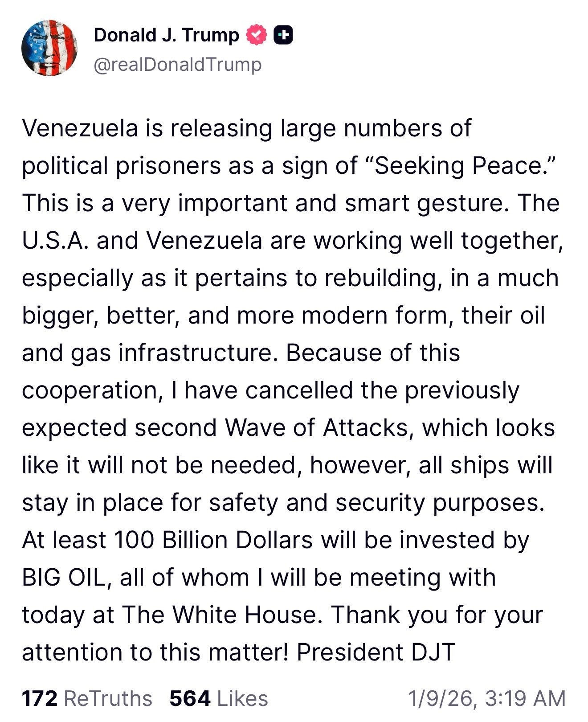
Task: Click the red verified checkmark badge
Action: (x=256, y=35)
